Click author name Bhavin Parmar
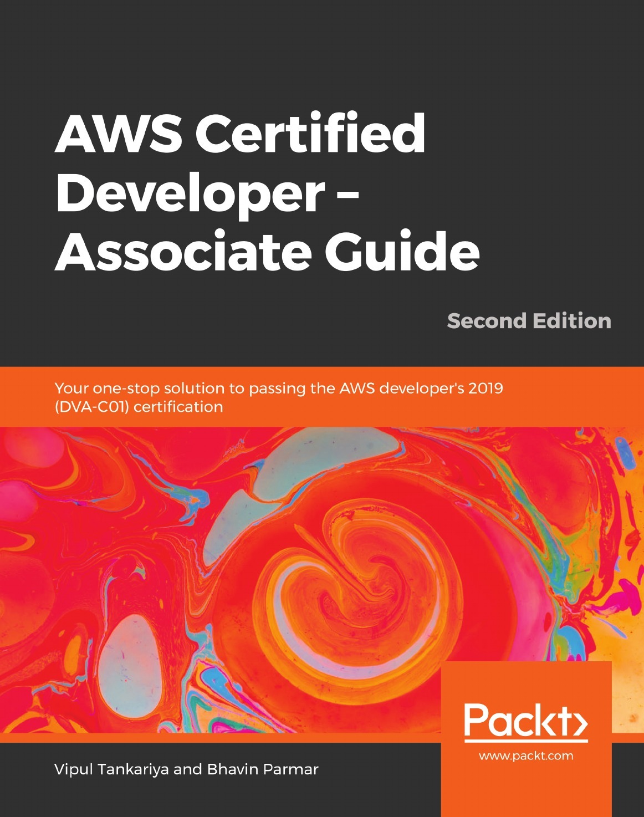 [263, 769]
